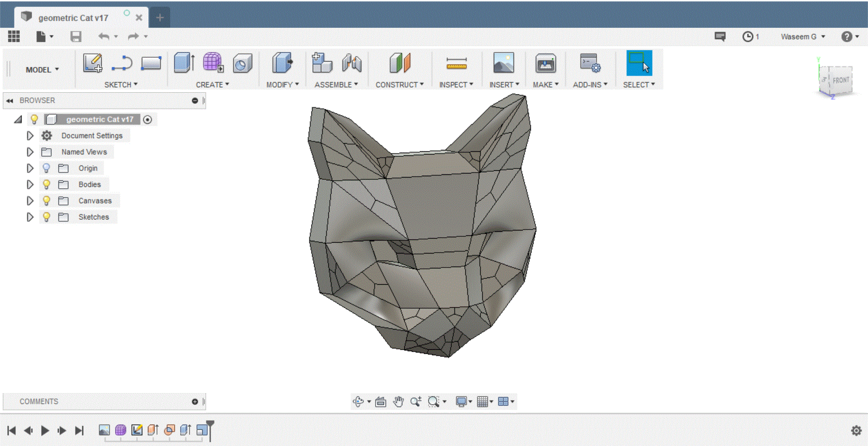Open the Scripts and Add-Ins icon
Viewport: 868px width, 446px height.
590,63
